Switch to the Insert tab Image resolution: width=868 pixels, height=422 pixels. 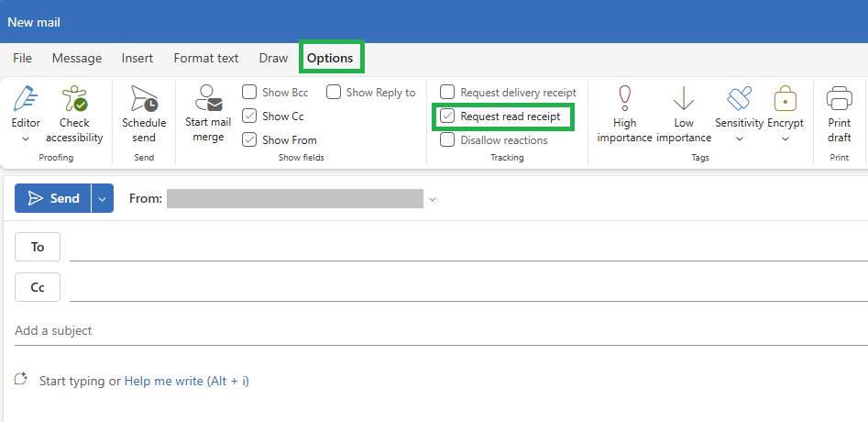click(x=137, y=58)
